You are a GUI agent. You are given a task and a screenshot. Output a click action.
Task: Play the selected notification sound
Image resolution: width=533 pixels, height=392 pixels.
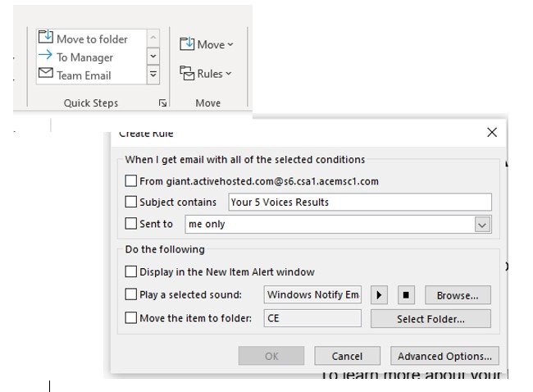pos(378,295)
